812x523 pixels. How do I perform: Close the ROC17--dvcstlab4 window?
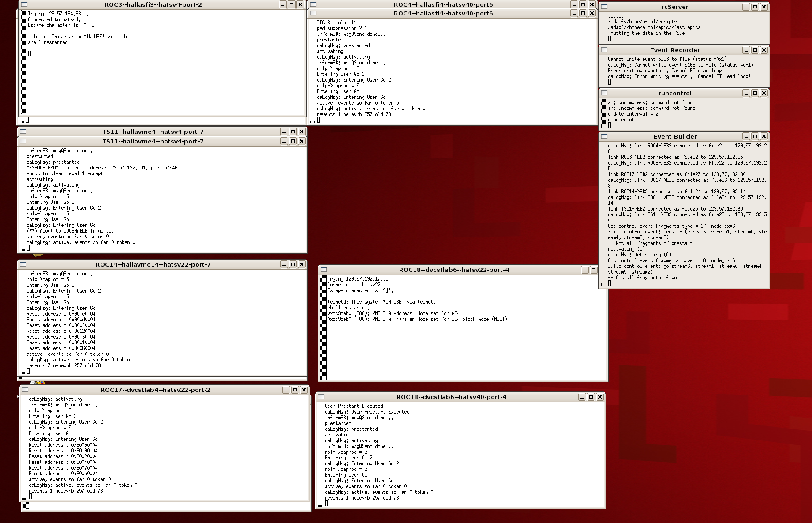[304, 390]
